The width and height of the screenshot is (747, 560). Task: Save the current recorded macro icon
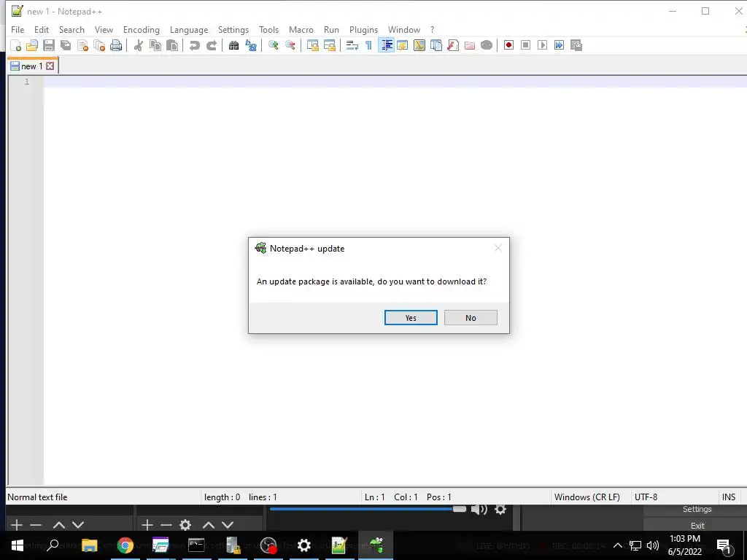pyautogui.click(x=576, y=45)
